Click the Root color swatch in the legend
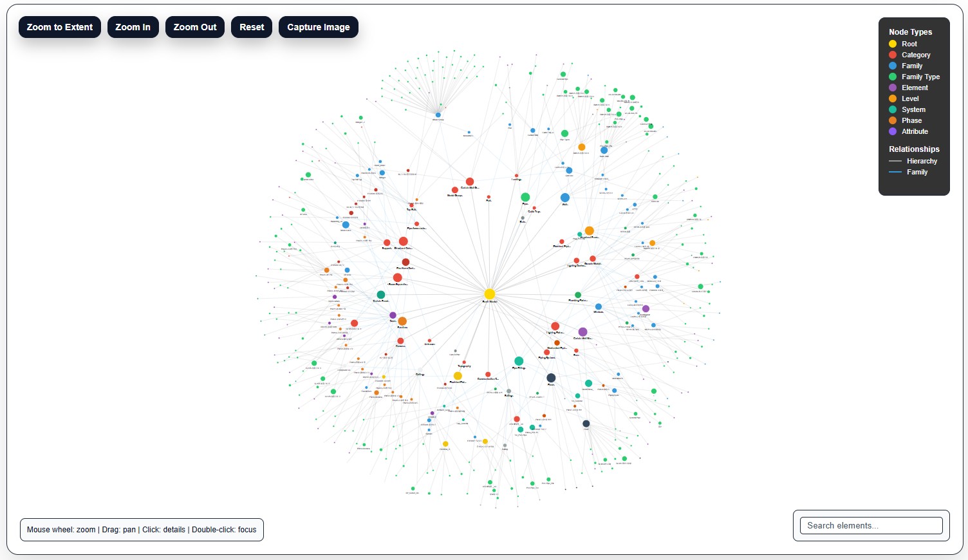The image size is (968, 560). click(893, 44)
